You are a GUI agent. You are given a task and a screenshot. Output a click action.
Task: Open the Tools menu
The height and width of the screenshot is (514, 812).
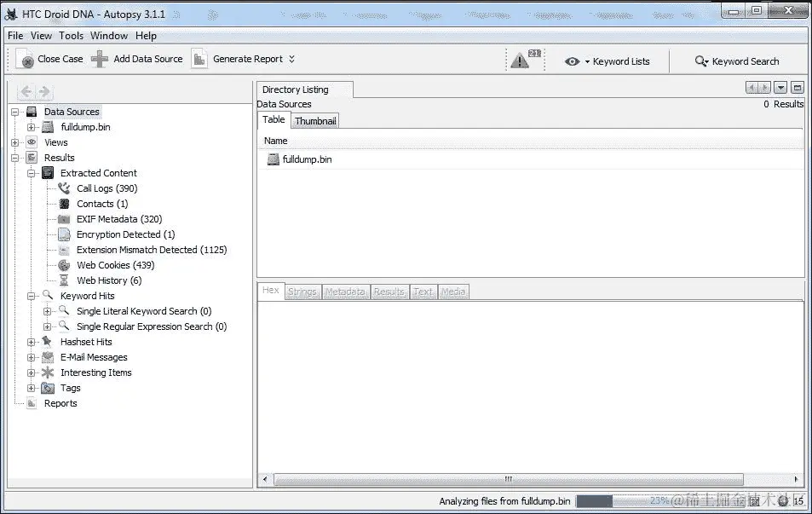coord(71,36)
